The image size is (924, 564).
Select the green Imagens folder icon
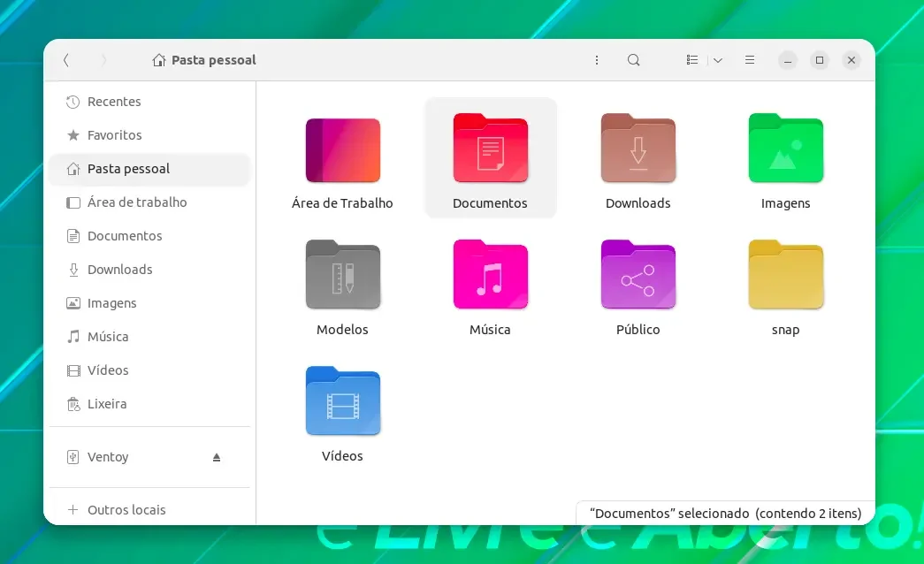click(x=785, y=148)
